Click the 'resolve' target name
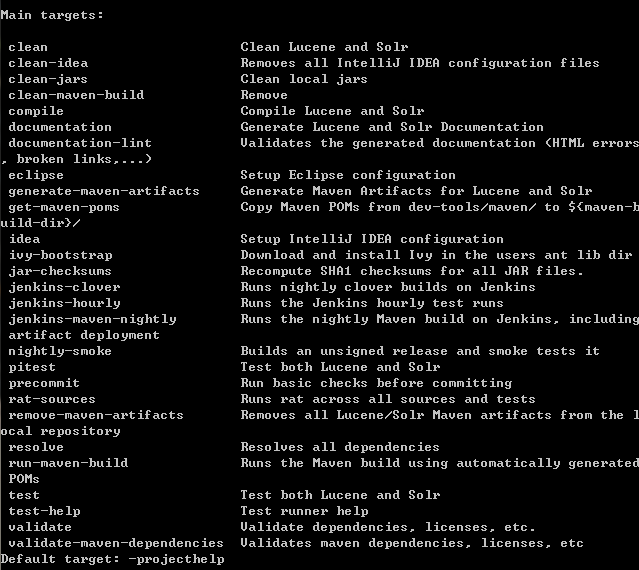 36,447
